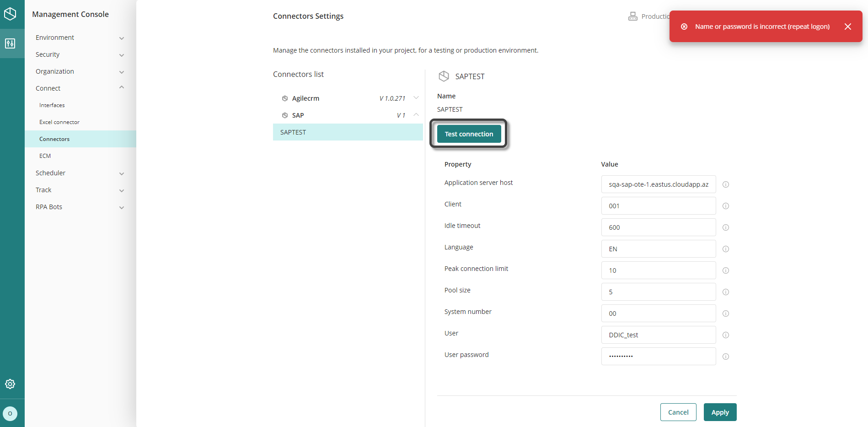
Task: Collapse the SAP connector chevron
Action: coord(416,114)
